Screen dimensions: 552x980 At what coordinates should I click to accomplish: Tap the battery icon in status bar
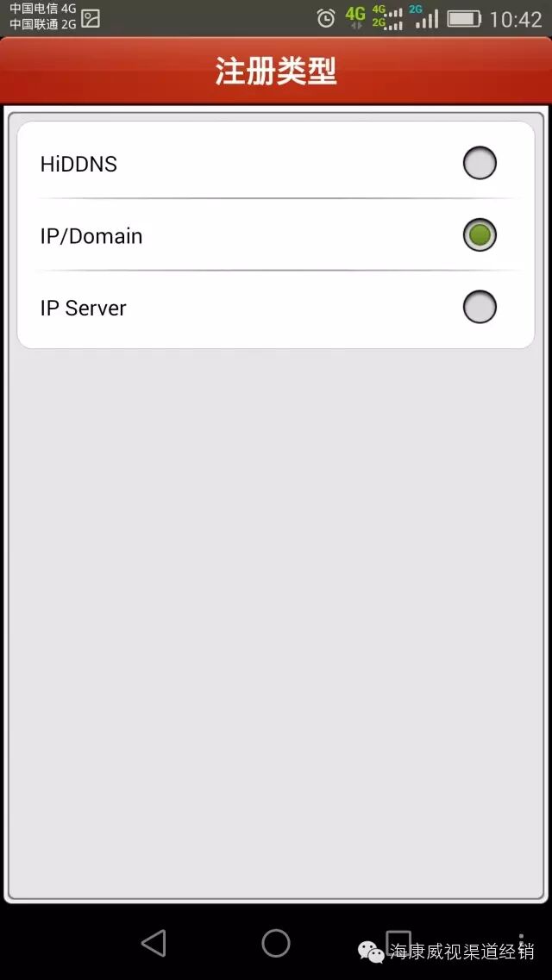point(464,19)
